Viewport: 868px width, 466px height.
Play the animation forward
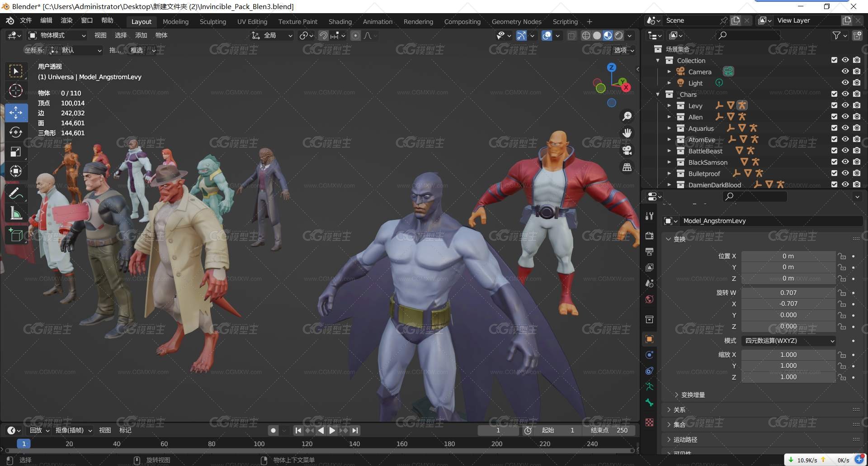332,430
